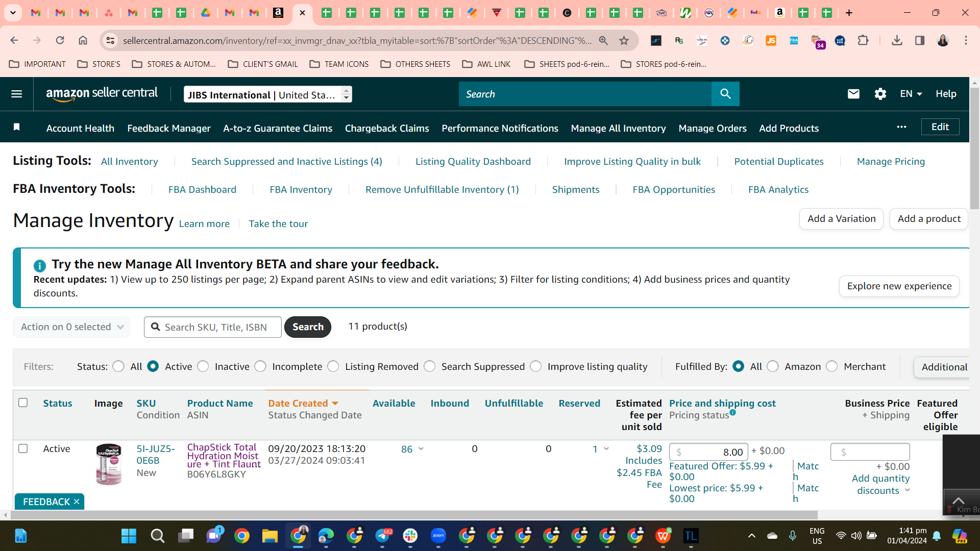Image resolution: width=980 pixels, height=551 pixels.
Task: Tick the checkbox for SKU 5I-JUZ5-0E6B
Action: (x=23, y=448)
